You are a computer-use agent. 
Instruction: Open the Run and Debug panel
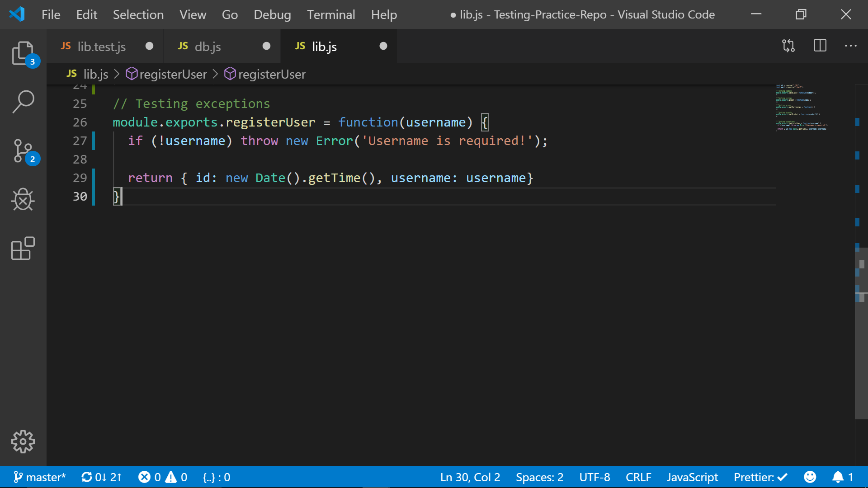(x=23, y=200)
